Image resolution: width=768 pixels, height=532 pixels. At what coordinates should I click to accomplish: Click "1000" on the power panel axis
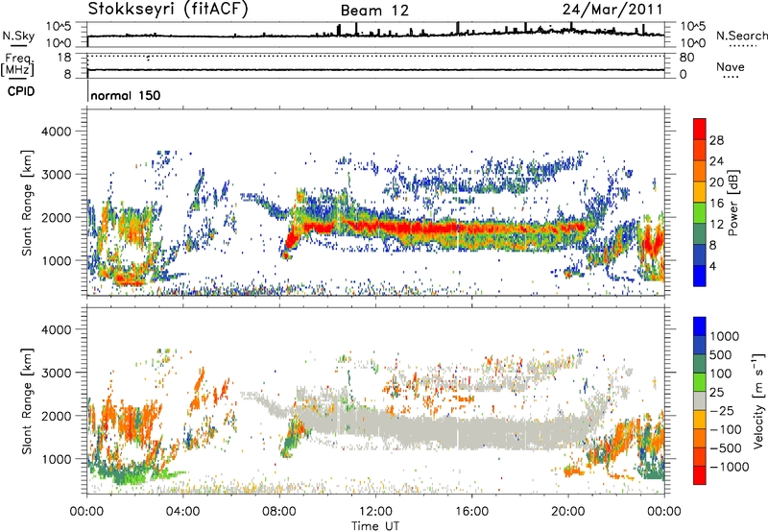56,260
